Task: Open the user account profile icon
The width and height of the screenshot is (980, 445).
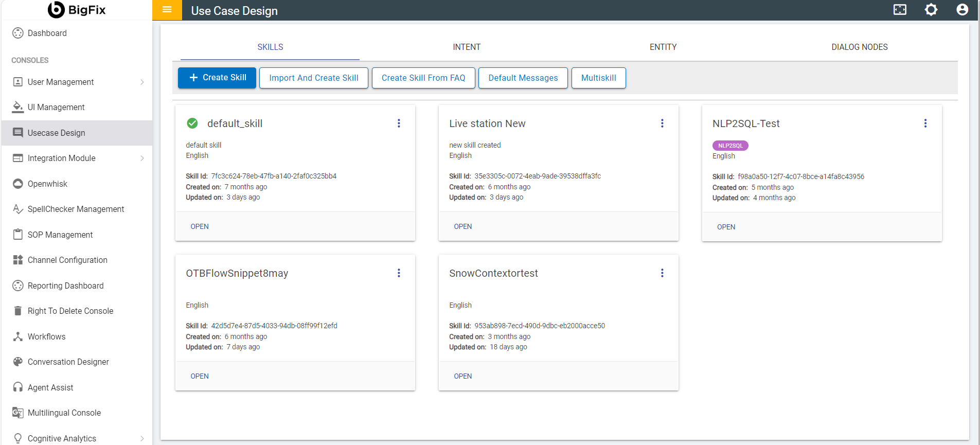Action: tap(962, 10)
